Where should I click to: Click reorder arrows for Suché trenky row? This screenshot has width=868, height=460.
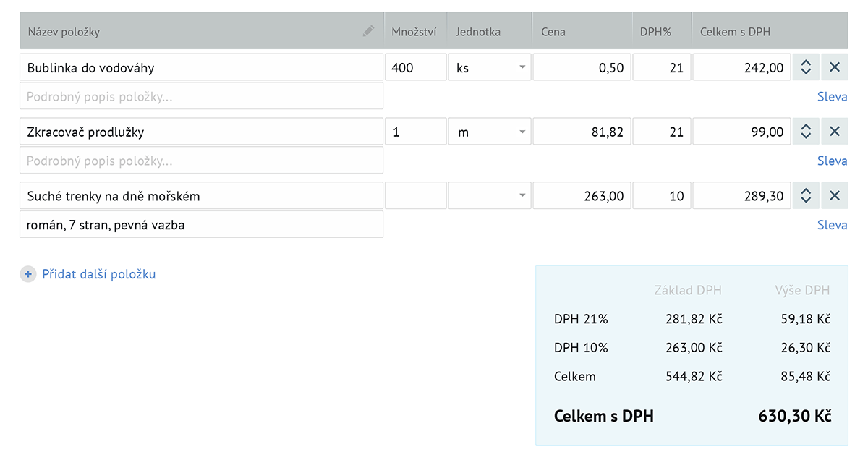pyautogui.click(x=806, y=196)
